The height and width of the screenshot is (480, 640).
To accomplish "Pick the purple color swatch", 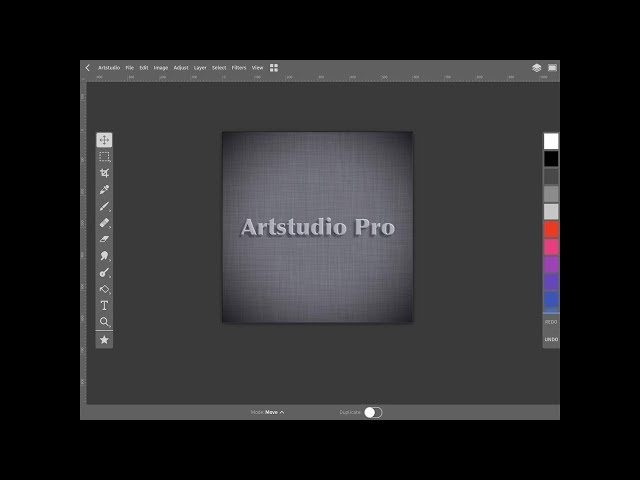I will click(551, 264).
